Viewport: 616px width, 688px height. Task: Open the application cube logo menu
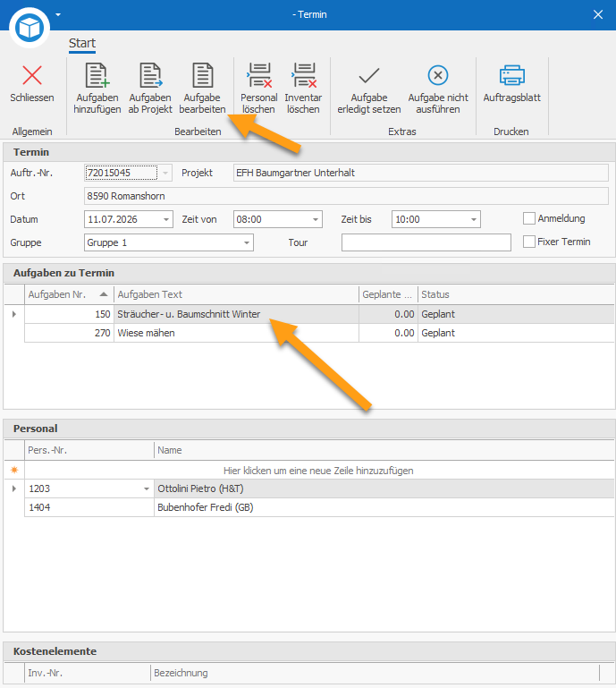tap(29, 28)
